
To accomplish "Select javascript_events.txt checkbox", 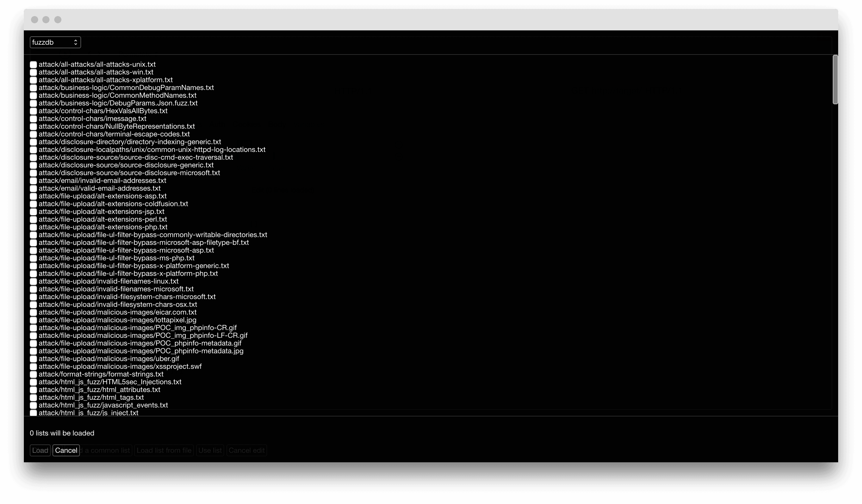I will 33,405.
